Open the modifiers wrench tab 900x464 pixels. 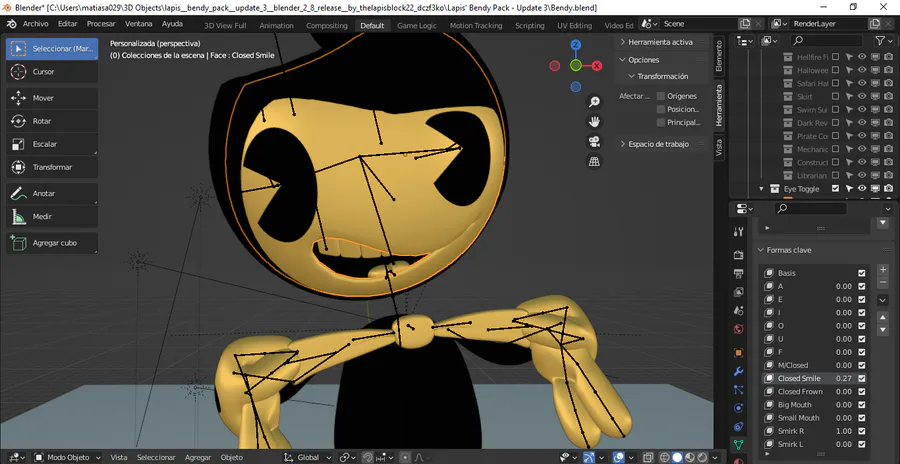(739, 371)
